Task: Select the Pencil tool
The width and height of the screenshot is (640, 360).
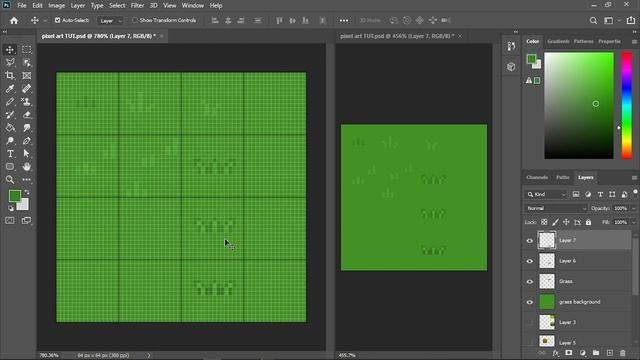Action: point(10,102)
